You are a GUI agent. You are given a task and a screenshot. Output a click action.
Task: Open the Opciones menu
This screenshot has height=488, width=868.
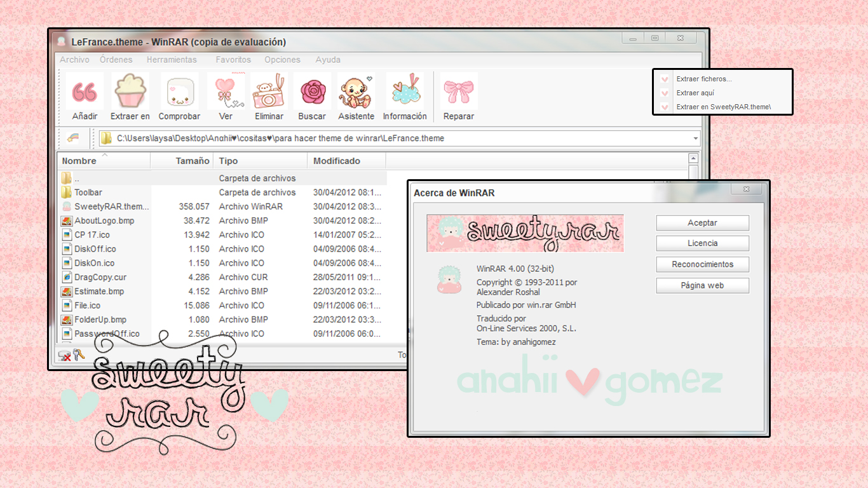pyautogui.click(x=282, y=60)
